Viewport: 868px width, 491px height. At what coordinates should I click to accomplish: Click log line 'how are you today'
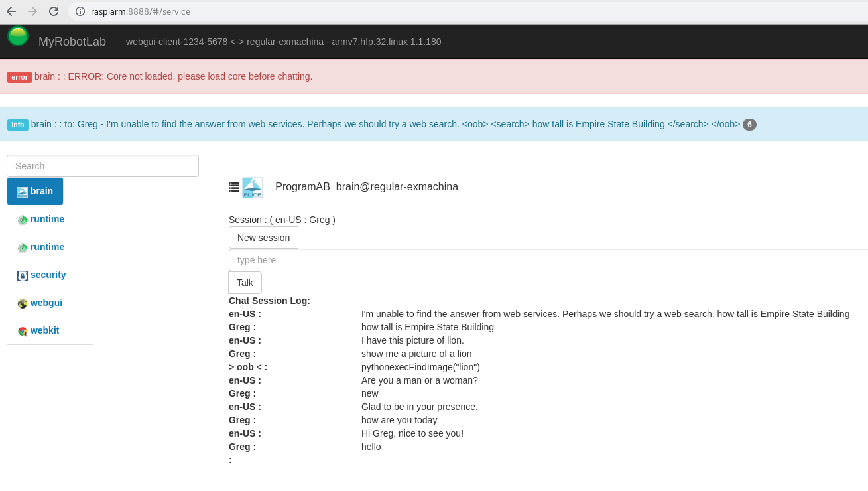[x=399, y=420]
